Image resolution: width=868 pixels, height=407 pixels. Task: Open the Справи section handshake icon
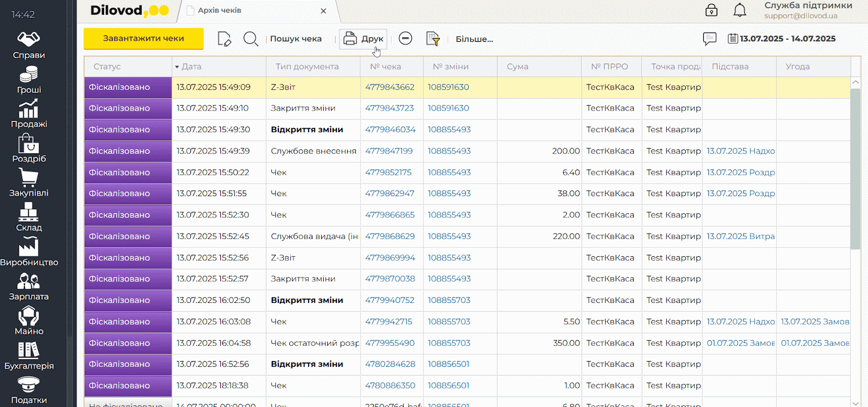[28, 40]
